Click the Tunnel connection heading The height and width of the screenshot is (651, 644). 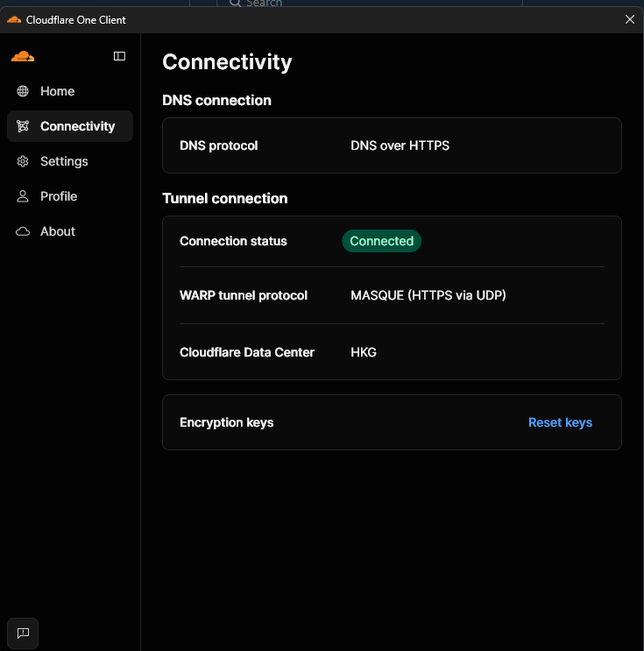coord(225,199)
